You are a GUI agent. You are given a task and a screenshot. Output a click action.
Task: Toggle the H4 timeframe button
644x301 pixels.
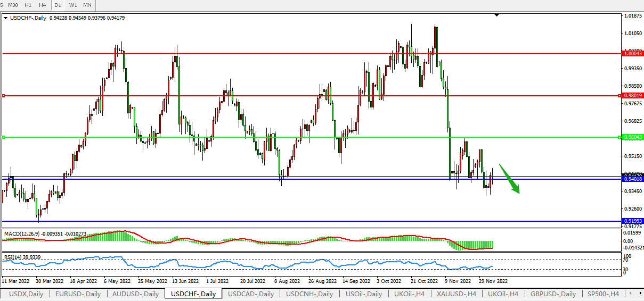(42, 5)
